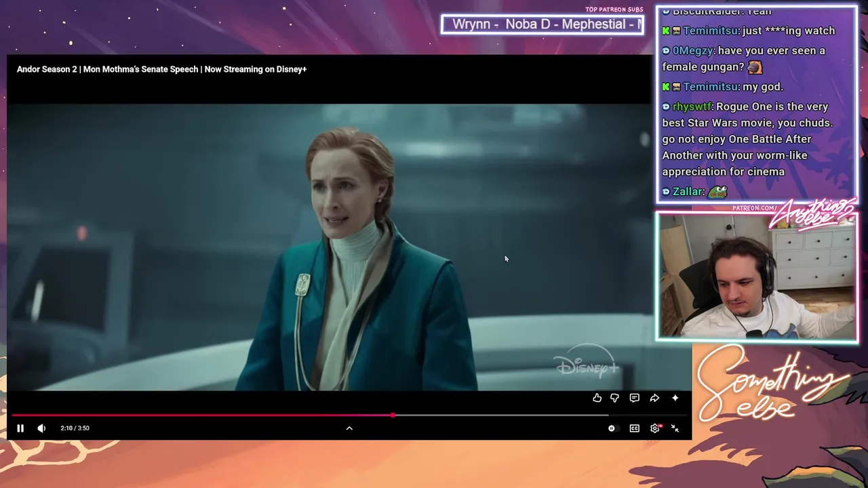Click the Disney+ logo in the video
Viewport: 868px width, 488px height.
[587, 361]
